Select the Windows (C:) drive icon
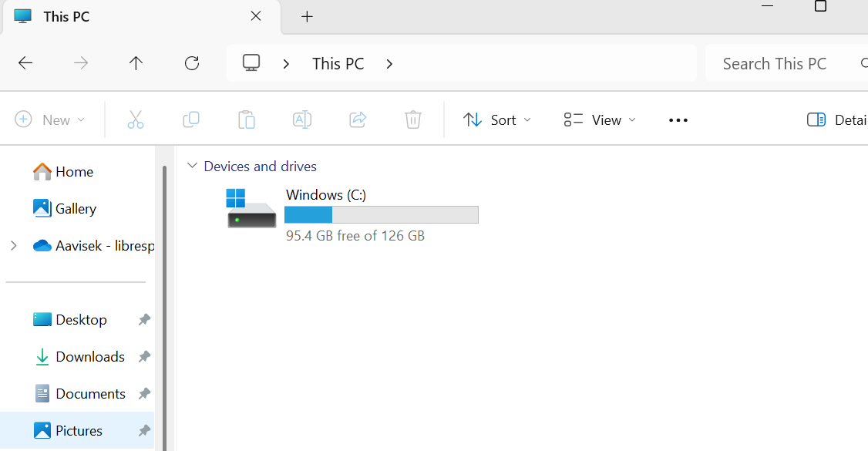Screen dimensions: 868x451 (x=251, y=208)
